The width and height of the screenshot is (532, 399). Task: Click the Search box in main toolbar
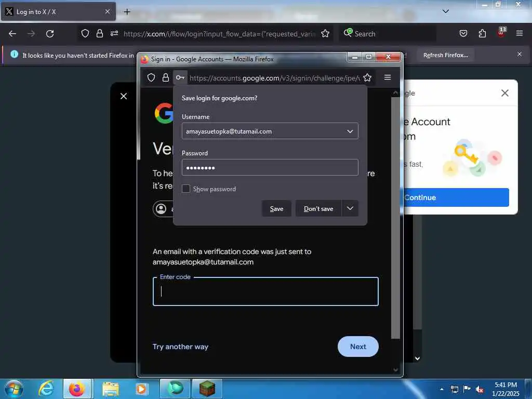[387, 34]
